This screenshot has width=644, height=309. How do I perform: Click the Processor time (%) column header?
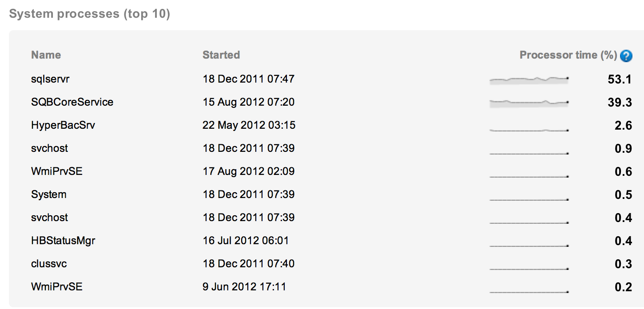pyautogui.click(x=568, y=55)
